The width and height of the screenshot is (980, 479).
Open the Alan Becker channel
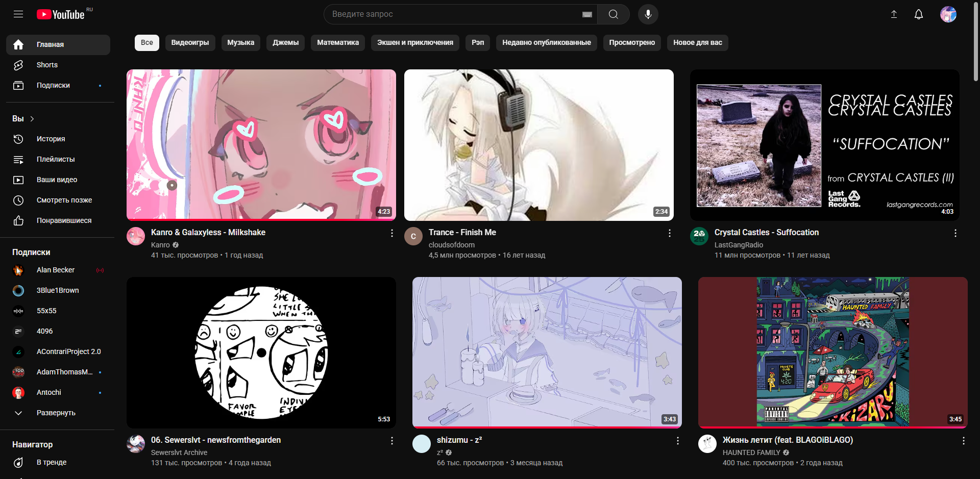pos(58,270)
